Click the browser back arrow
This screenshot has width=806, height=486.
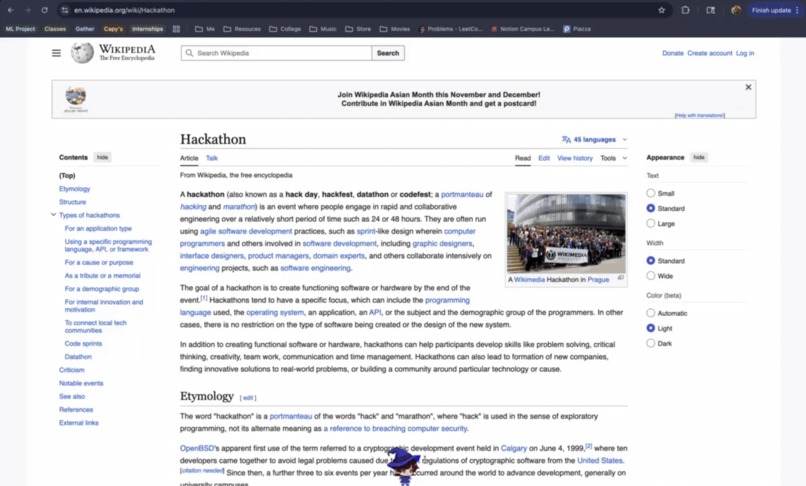click(x=10, y=10)
